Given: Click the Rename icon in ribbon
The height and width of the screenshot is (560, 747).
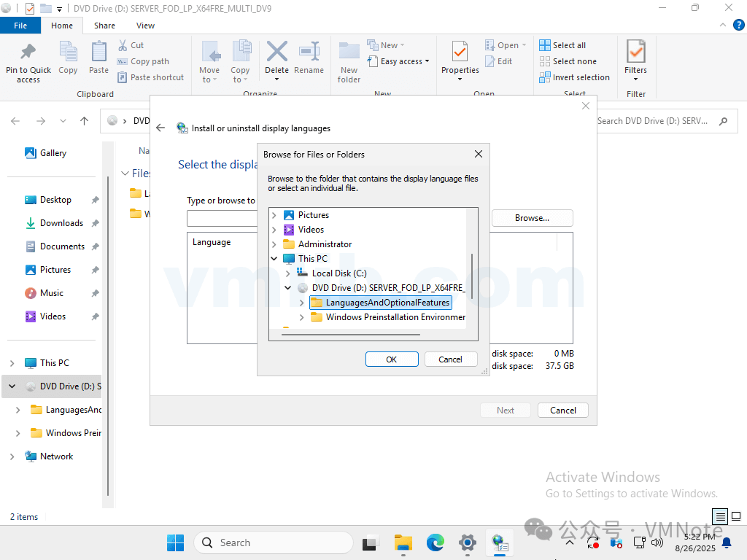Looking at the screenshot, I should tap(309, 54).
